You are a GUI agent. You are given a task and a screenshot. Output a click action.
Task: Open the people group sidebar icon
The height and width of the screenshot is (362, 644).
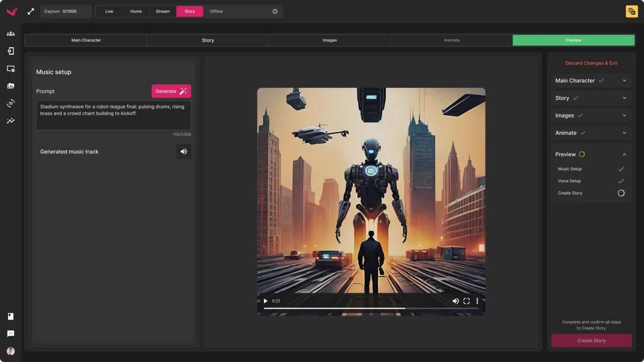tap(11, 34)
